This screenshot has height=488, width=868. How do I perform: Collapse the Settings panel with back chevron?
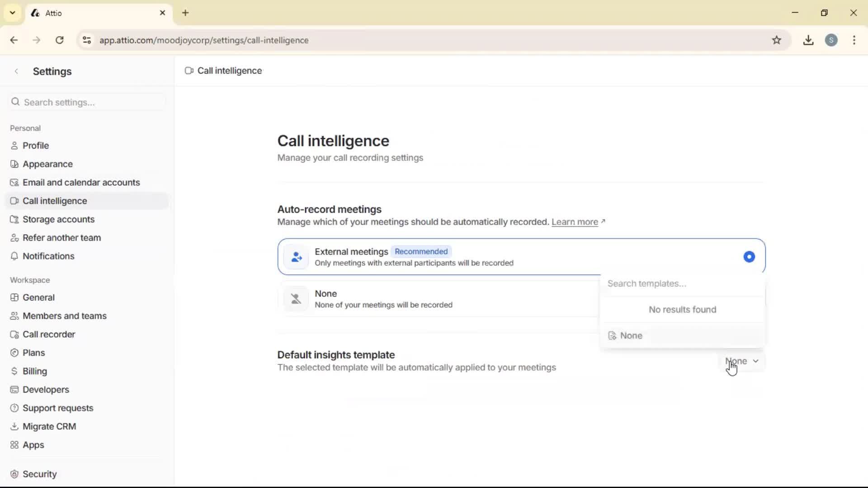[16, 71]
